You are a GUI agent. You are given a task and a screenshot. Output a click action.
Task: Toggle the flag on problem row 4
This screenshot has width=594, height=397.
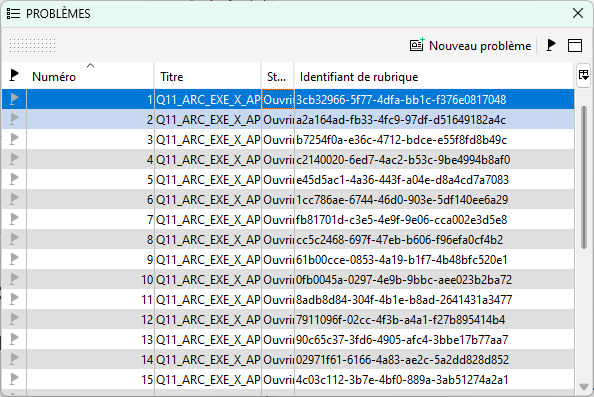click(14, 159)
